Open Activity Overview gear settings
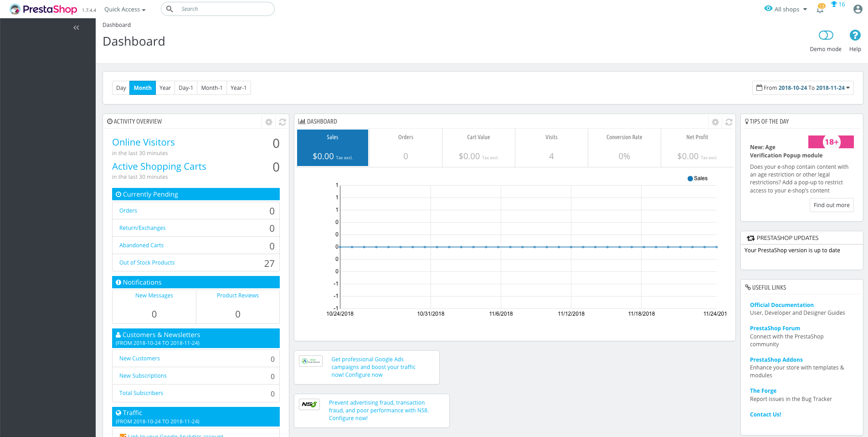868x437 pixels. click(269, 122)
